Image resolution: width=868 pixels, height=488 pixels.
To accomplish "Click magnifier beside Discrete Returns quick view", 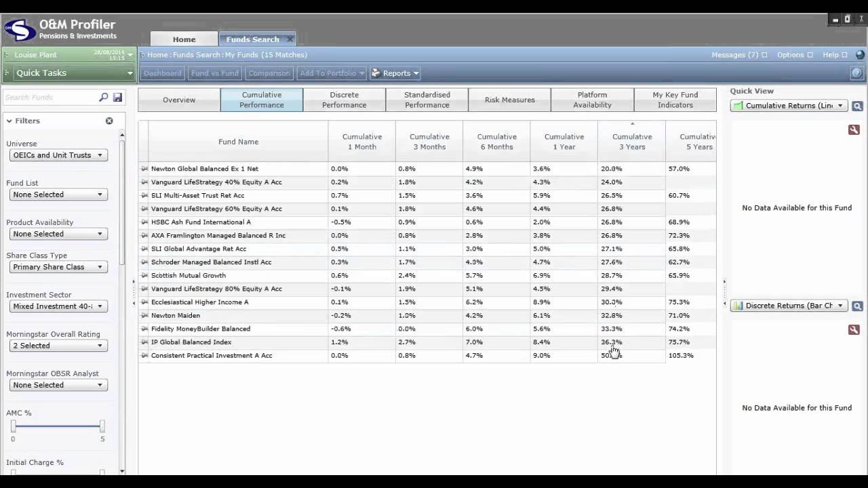I will (857, 306).
